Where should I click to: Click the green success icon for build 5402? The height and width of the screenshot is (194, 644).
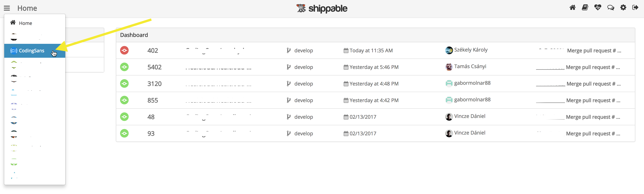pyautogui.click(x=124, y=67)
